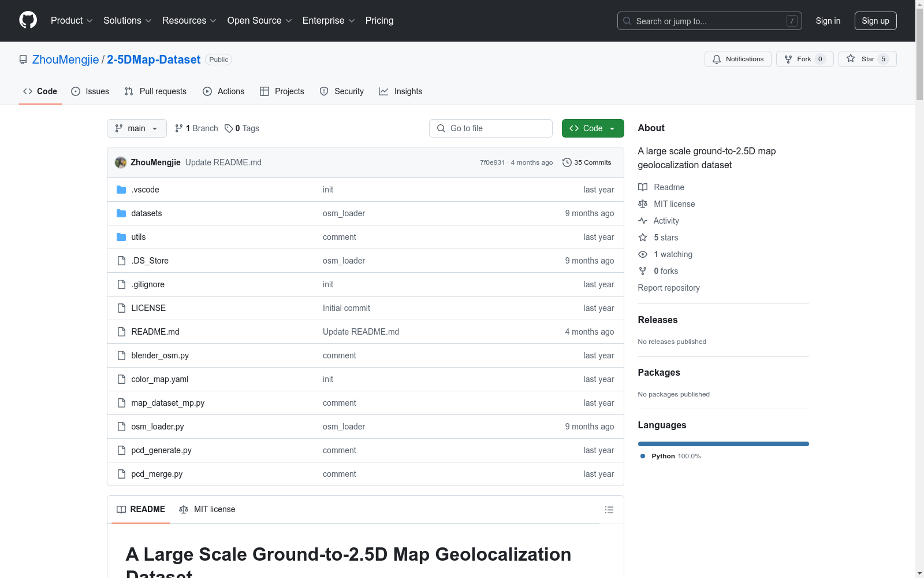Click the tag icon beside 0 Tags
Image resolution: width=924 pixels, height=578 pixels.
(229, 128)
